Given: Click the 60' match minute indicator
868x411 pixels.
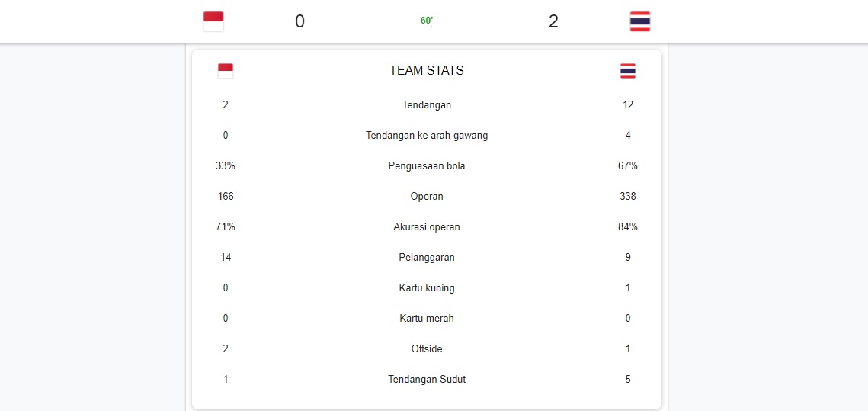Looking at the screenshot, I should coord(427,21).
